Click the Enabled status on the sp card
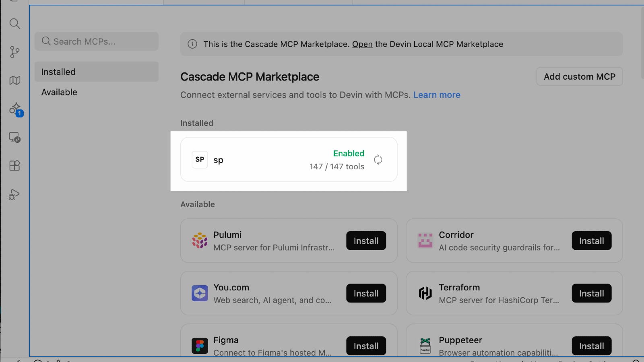This screenshot has height=362, width=644. coord(349,153)
